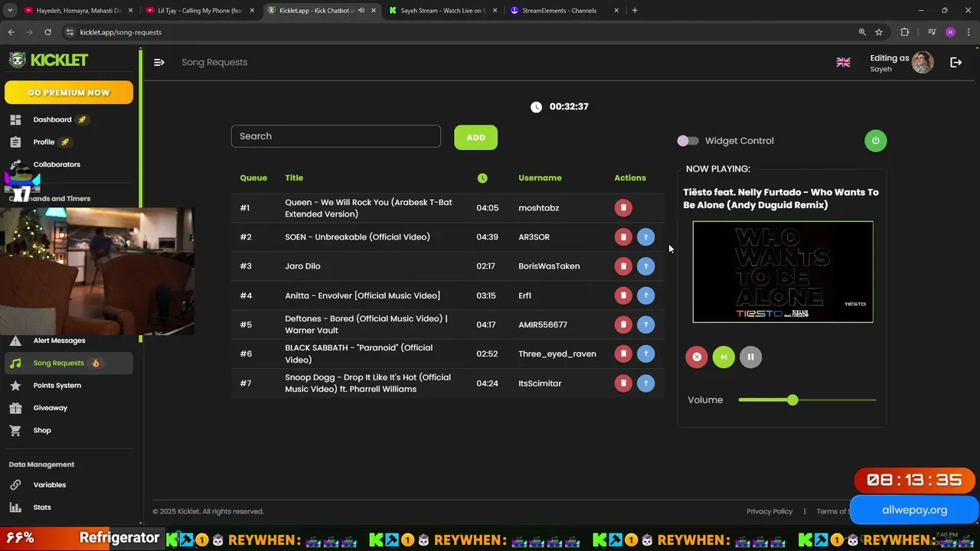
Task: Click the green power button
Action: (876, 141)
